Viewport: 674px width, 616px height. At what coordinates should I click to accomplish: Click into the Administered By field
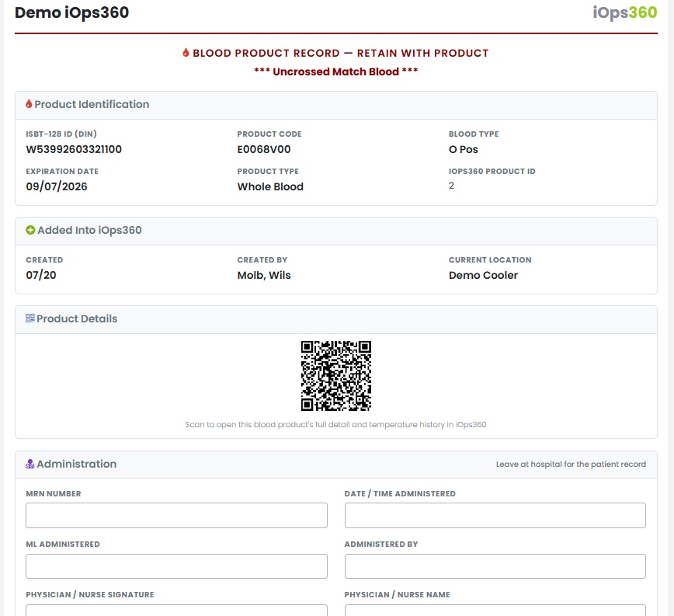point(495,566)
